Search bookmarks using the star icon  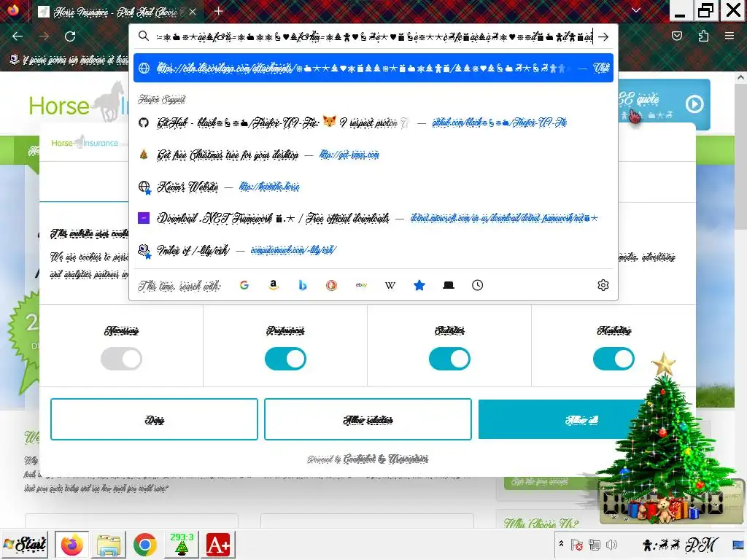(x=419, y=285)
